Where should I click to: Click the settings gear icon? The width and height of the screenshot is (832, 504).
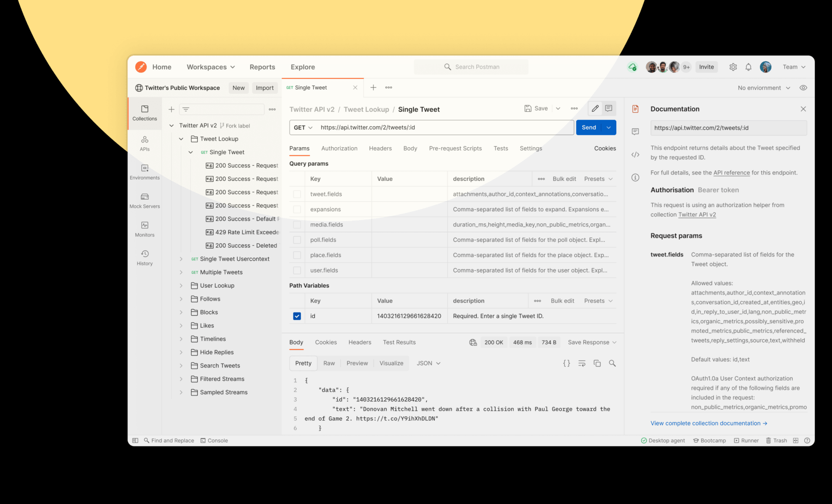733,67
